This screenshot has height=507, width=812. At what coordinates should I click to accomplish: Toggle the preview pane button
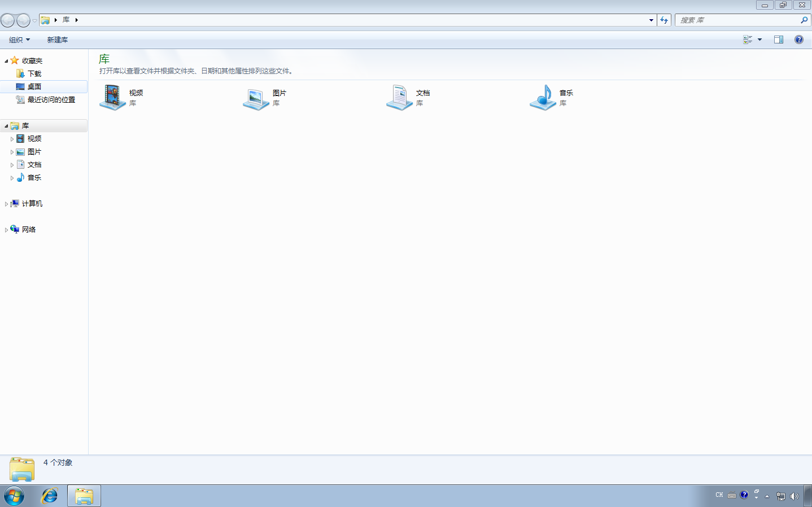779,40
